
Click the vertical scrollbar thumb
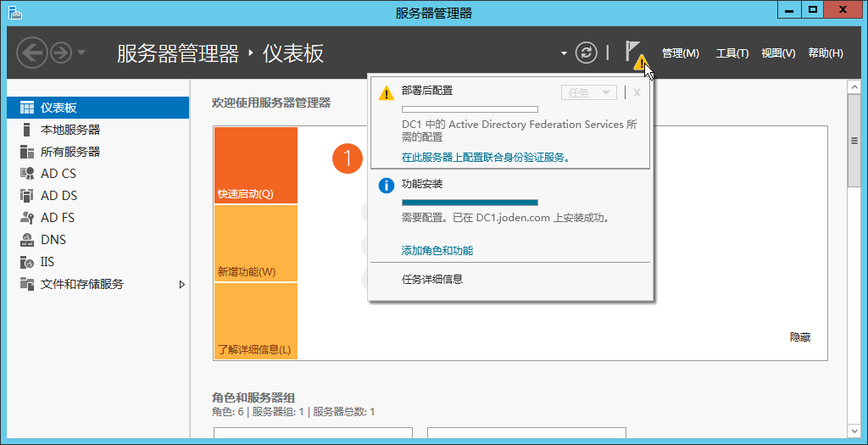point(854,141)
